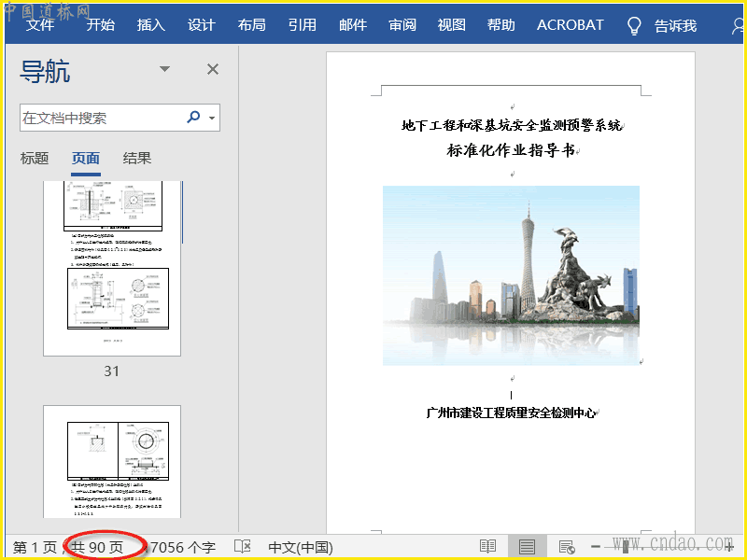Switch to the 结果 navigation tab
The height and width of the screenshot is (560, 747).
coord(137,159)
